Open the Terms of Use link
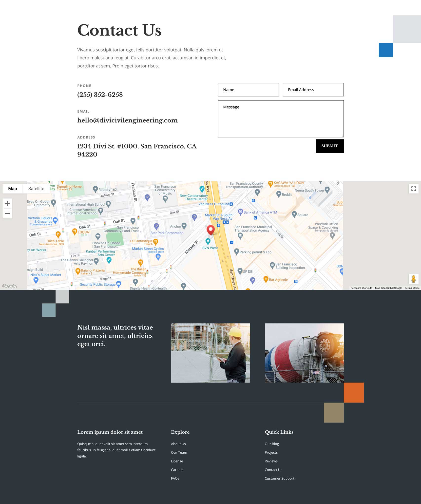The height and width of the screenshot is (504, 421). 412,288
